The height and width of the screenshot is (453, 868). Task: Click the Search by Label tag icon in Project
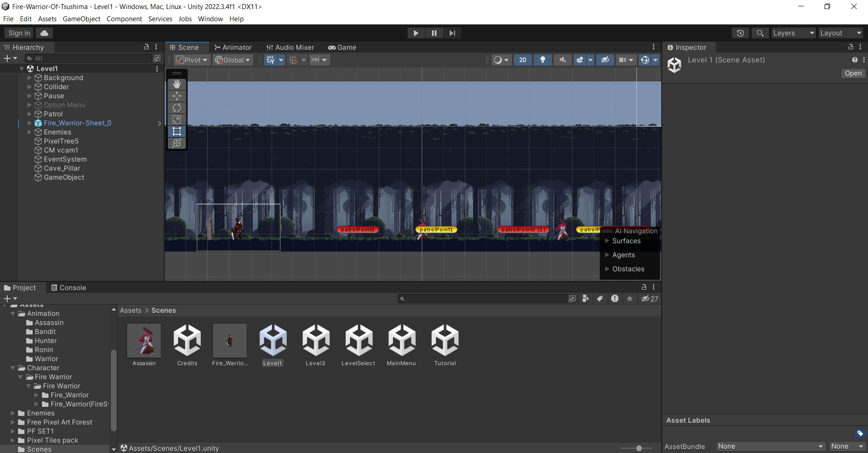[600, 299]
